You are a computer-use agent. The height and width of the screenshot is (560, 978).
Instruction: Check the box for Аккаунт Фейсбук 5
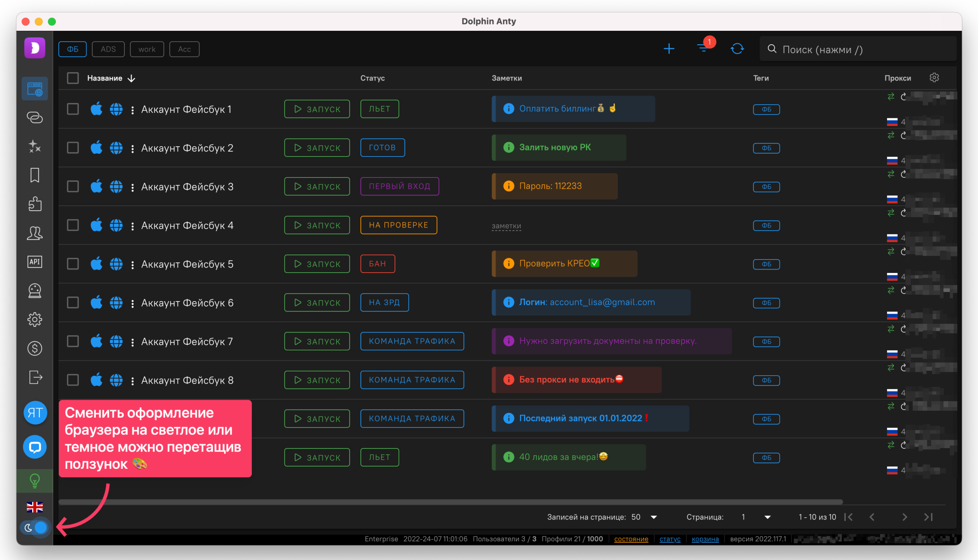(73, 264)
